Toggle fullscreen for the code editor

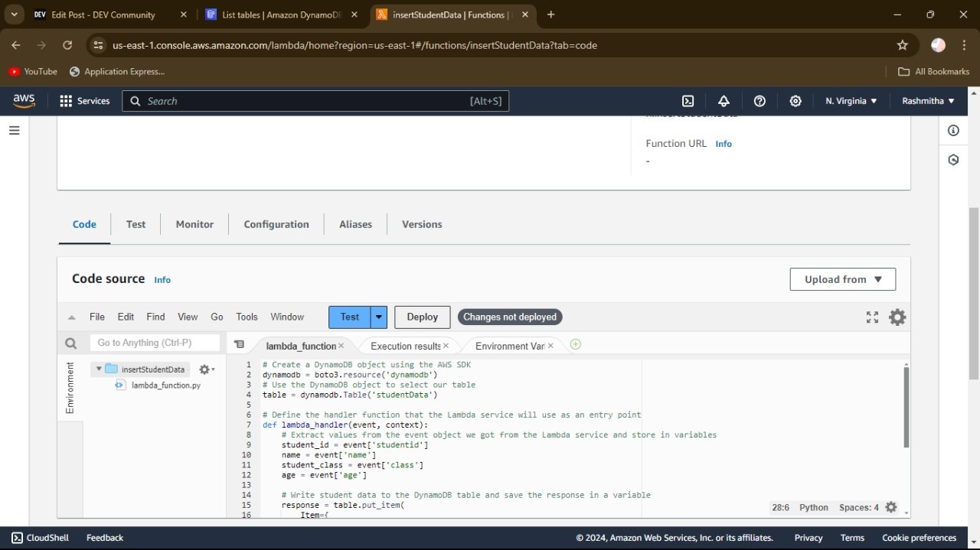point(872,317)
